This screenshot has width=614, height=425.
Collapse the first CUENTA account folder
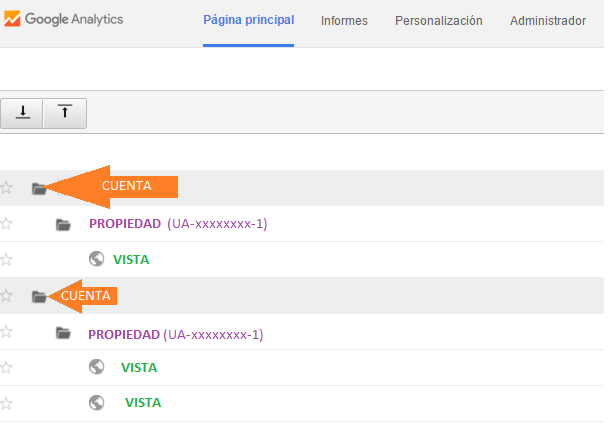38,188
